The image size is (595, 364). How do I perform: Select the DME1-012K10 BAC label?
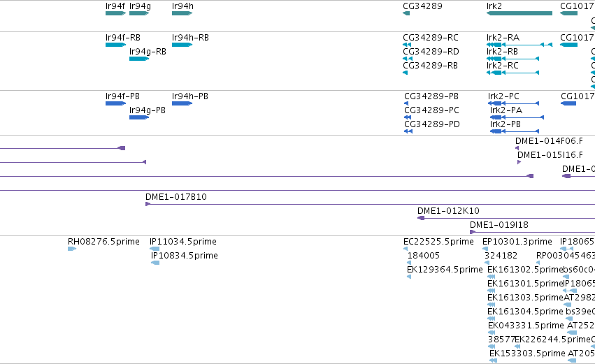tap(449, 211)
